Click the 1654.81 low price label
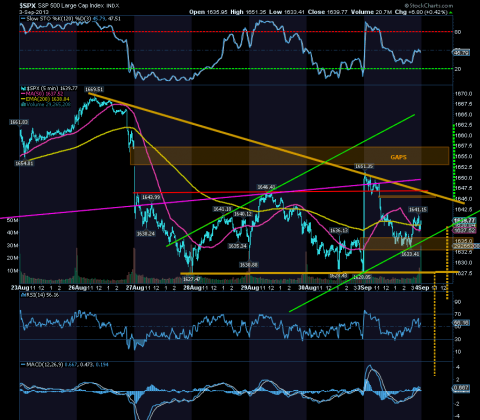This screenshot has height=420, width=480. (x=24, y=163)
